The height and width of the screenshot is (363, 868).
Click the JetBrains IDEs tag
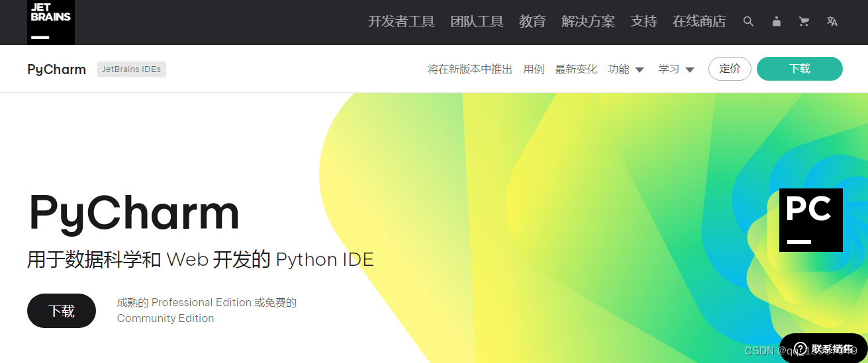[132, 69]
